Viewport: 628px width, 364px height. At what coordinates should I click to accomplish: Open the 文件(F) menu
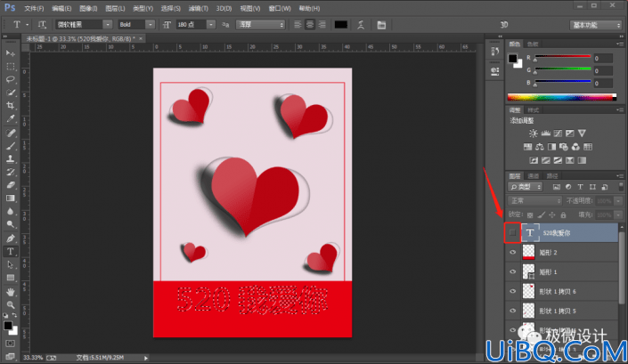[34, 8]
